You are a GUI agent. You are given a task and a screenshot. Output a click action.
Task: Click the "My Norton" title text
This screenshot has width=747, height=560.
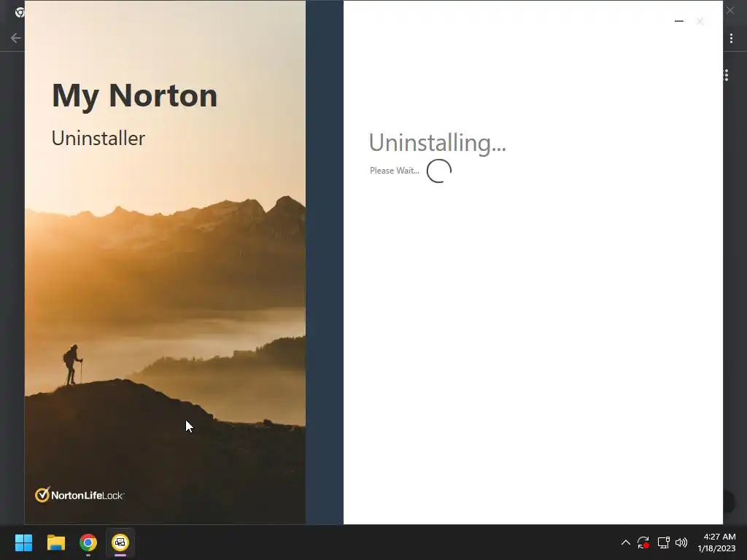tap(135, 97)
